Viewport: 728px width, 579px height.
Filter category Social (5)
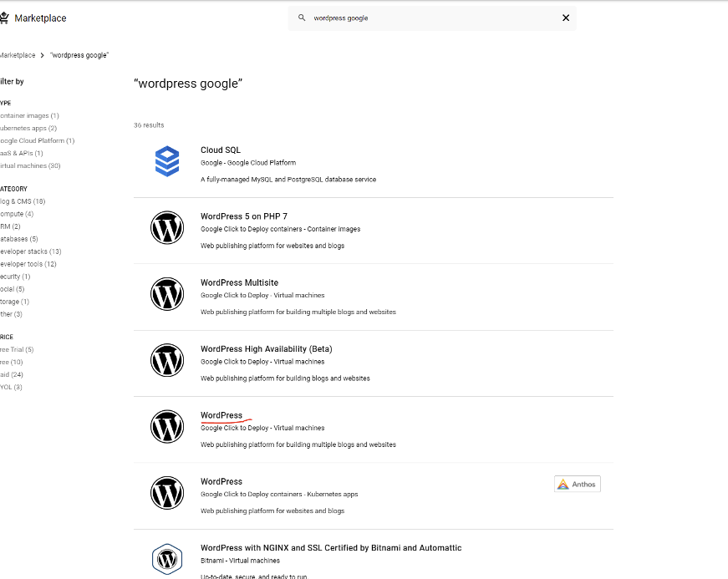[12, 289]
